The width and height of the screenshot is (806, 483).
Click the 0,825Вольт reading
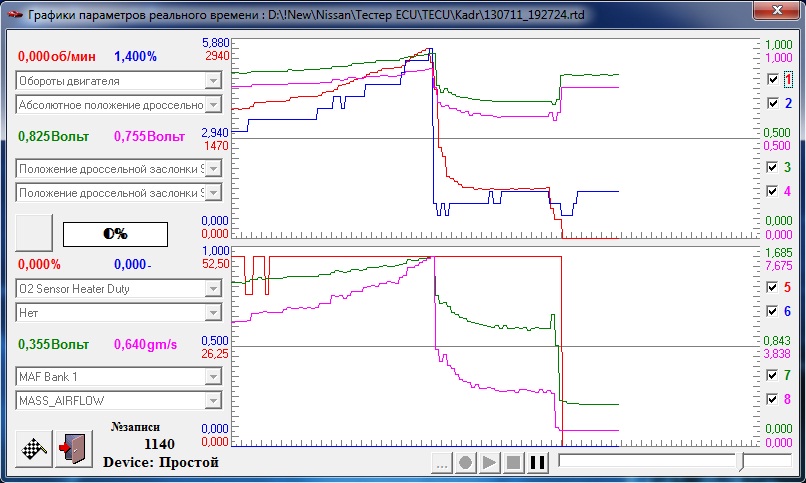pyautogui.click(x=53, y=136)
